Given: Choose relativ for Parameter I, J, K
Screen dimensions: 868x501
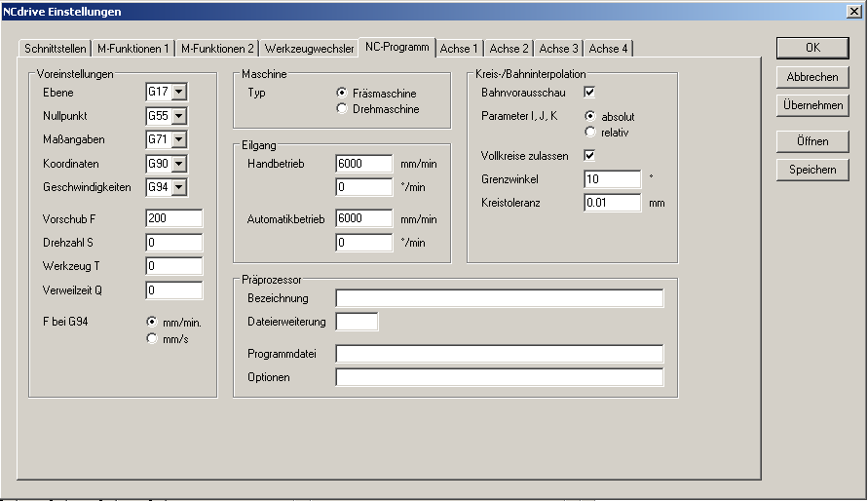Looking at the screenshot, I should [x=590, y=133].
